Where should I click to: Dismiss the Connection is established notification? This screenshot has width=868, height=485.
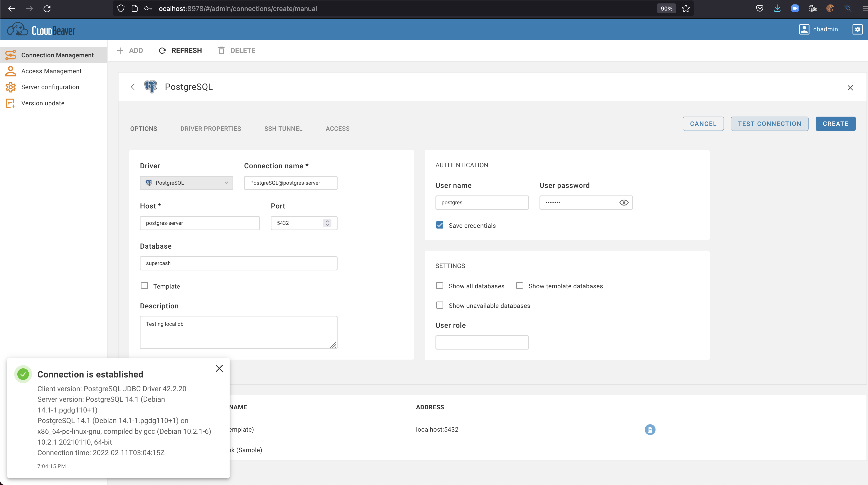point(219,368)
